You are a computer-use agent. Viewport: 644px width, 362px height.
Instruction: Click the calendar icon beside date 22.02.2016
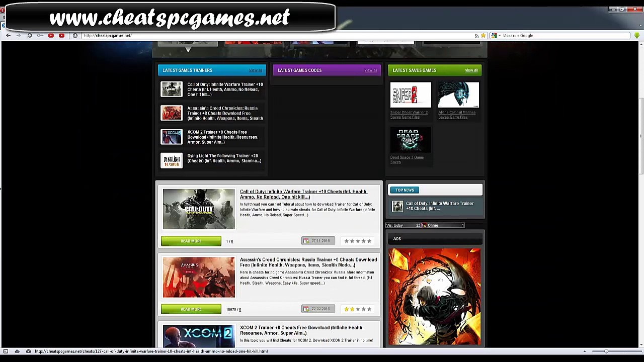click(306, 309)
